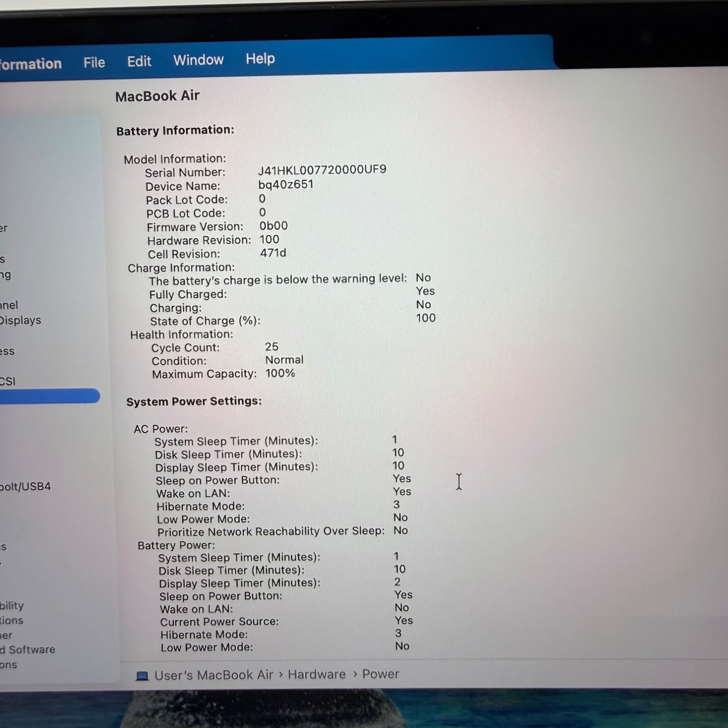Click the Maximum Capacity value 100%
Screen dimensions: 728x728
280,373
